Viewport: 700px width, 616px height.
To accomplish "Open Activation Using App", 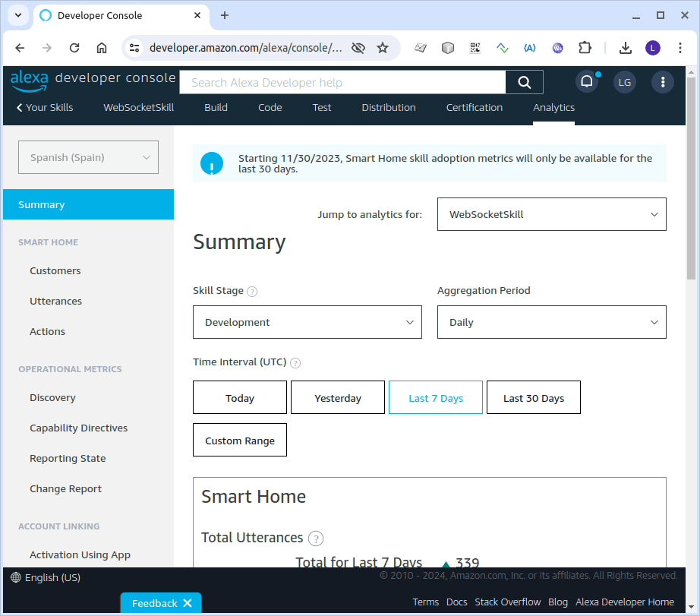I will [80, 554].
